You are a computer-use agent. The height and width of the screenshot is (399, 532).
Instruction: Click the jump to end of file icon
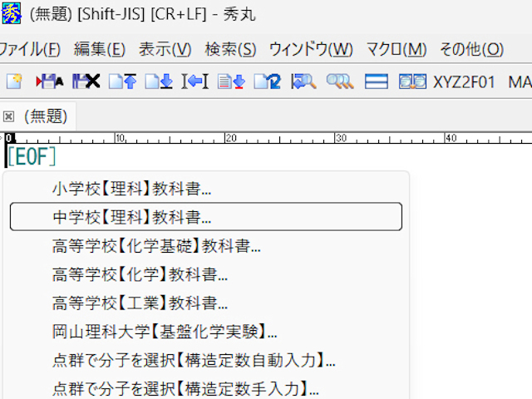click(158, 81)
